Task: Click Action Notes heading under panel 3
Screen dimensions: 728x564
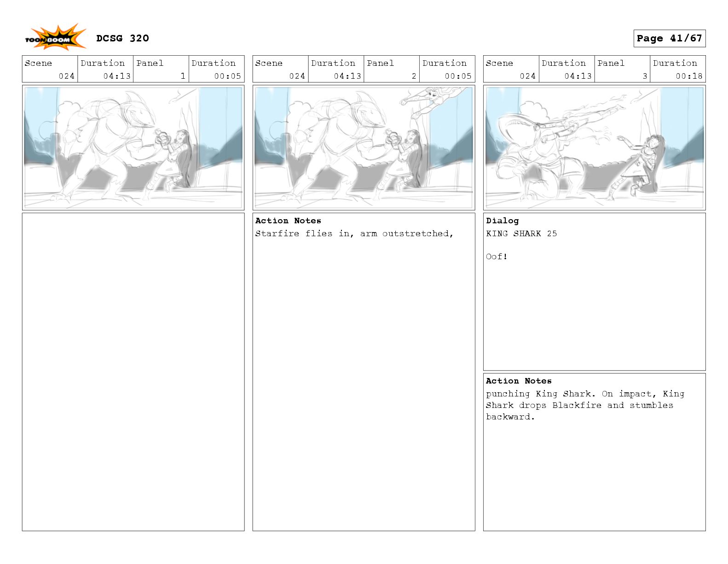Action: pos(519,381)
